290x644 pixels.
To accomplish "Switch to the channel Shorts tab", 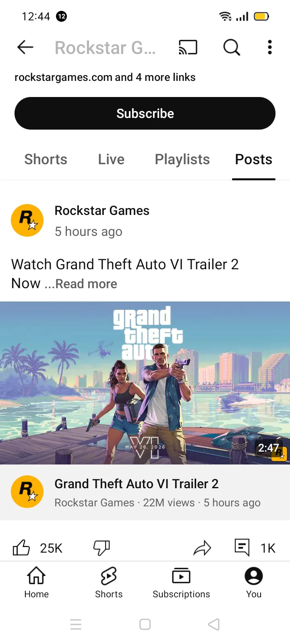I will pyautogui.click(x=46, y=159).
